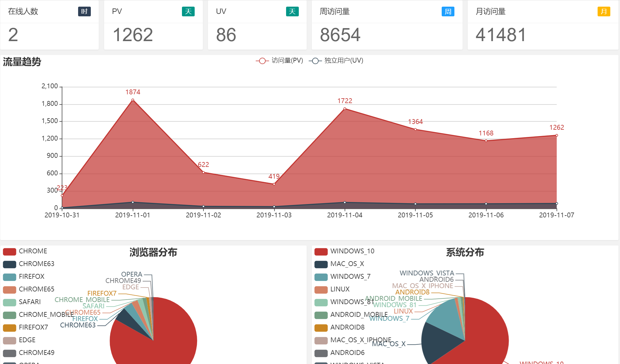Click the yellow 月 badge on 月访问量 card
This screenshot has width=620, height=364.
click(x=604, y=11)
